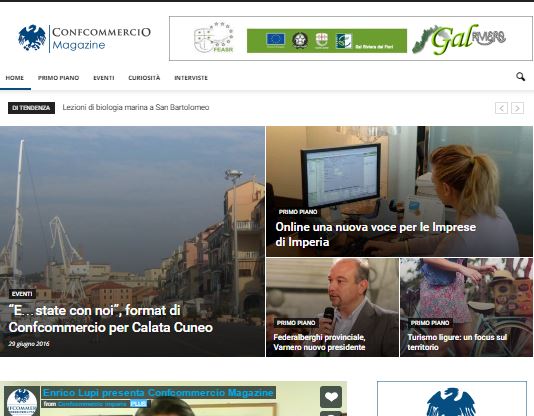Click the FEASR logo in banner
The image size is (534, 416).
tap(214, 37)
